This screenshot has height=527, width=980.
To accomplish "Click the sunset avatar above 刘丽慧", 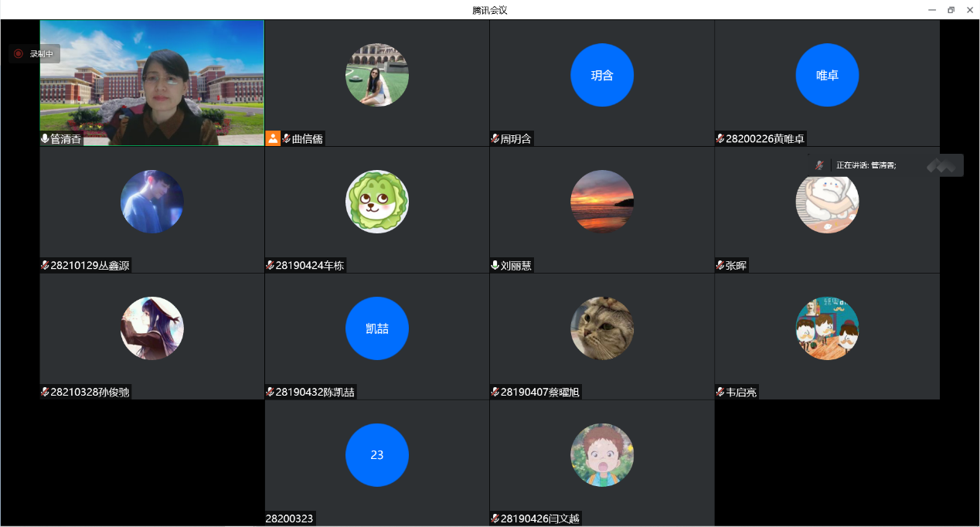I will click(x=602, y=202).
